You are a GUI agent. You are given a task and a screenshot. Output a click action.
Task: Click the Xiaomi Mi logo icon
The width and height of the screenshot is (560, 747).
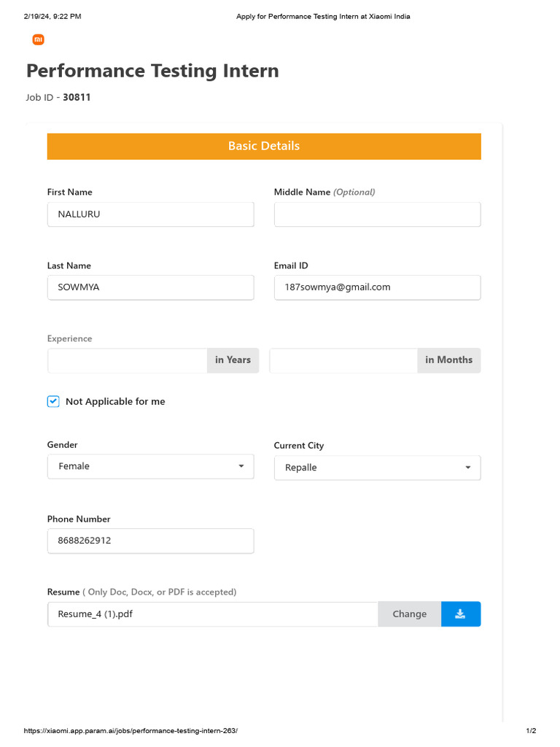39,39
